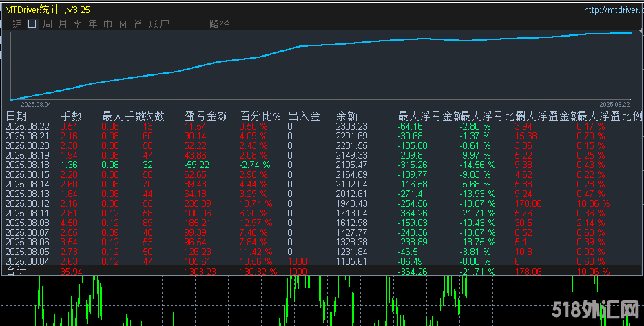This screenshot has height=326, width=644.
Task: Select the 2025.08.18 row date
Action: [28, 165]
